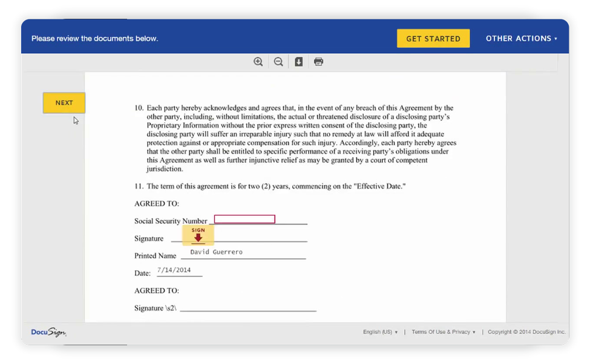Click the Printed Name label

[x=156, y=256]
